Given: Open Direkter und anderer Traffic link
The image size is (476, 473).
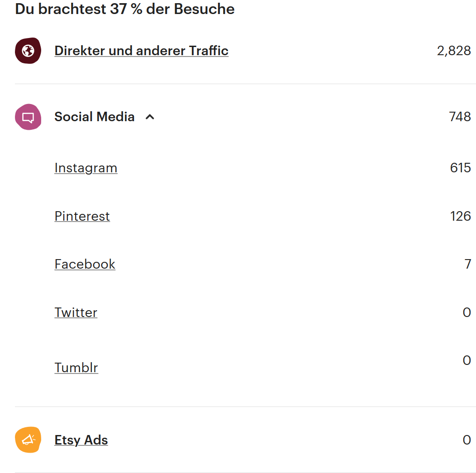Looking at the screenshot, I should (142, 51).
